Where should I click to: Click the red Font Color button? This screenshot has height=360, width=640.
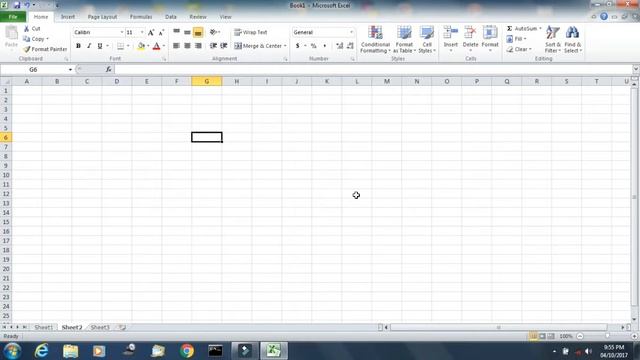point(156,46)
